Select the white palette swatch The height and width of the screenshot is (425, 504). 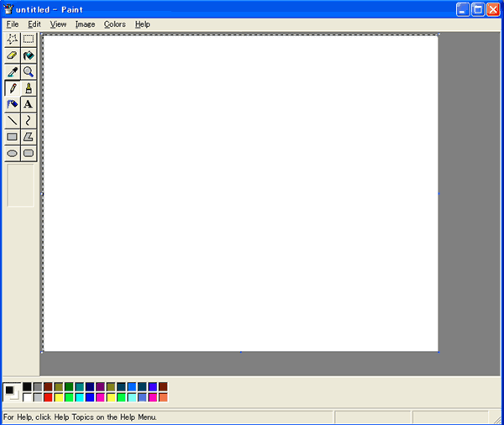click(28, 397)
